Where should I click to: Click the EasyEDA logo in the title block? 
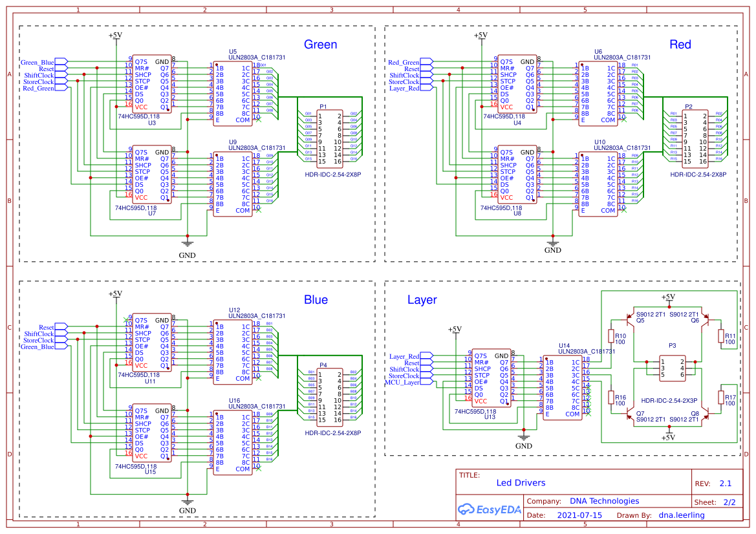pos(489,509)
